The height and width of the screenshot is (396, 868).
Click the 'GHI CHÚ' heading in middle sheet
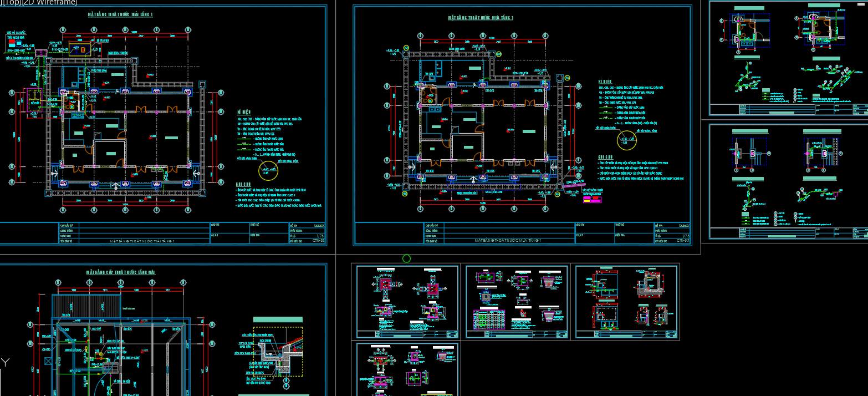(x=605, y=158)
